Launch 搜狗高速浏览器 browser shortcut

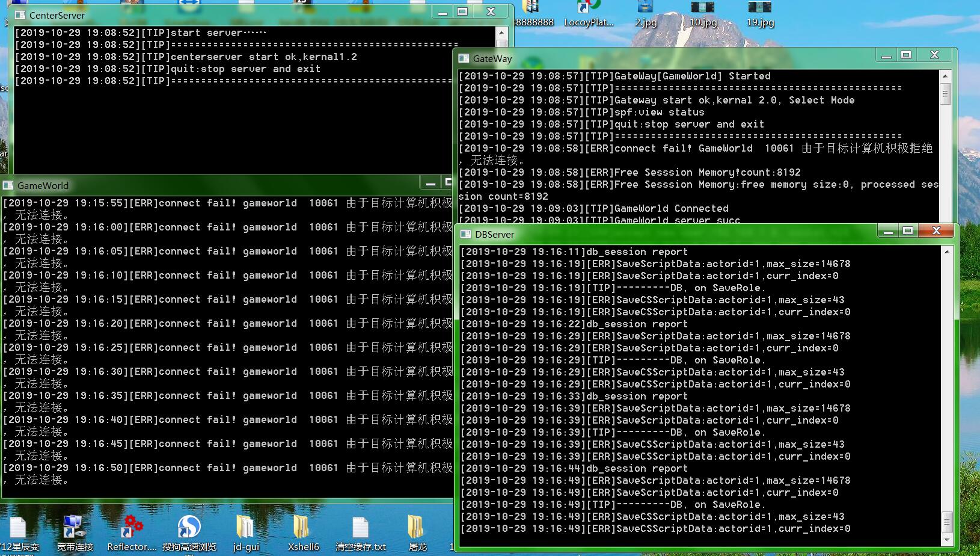189,528
